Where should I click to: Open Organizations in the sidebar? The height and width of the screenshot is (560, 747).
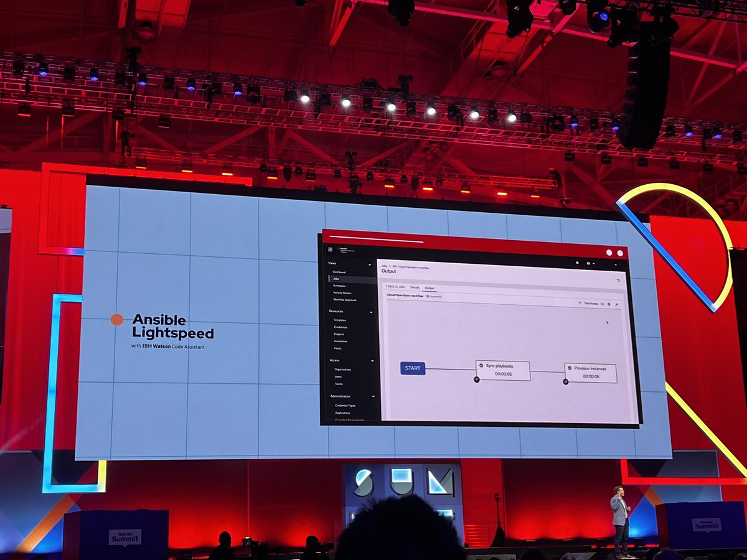coord(343,370)
